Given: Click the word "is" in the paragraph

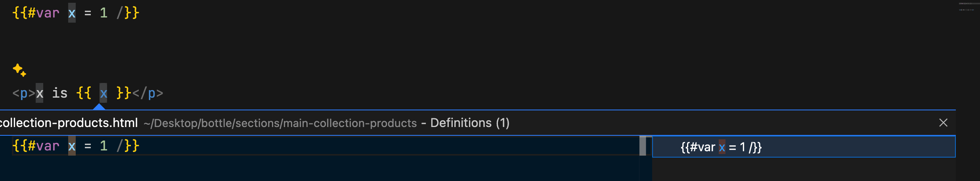Looking at the screenshot, I should point(59,93).
